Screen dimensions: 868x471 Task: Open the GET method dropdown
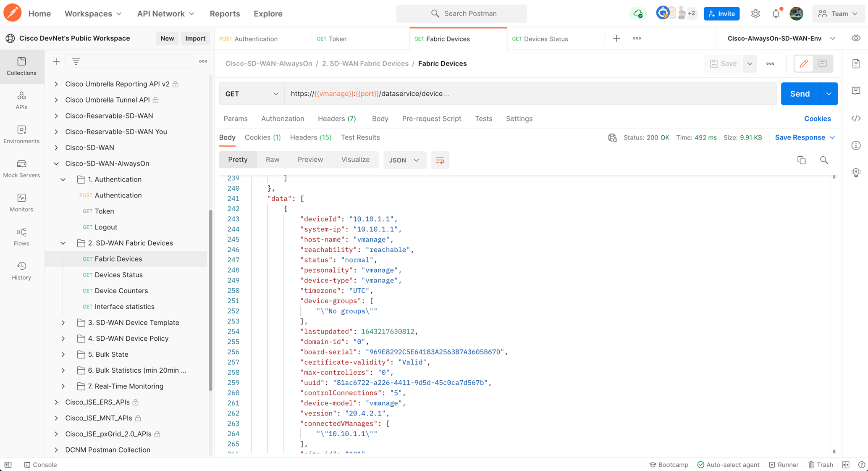click(252, 94)
